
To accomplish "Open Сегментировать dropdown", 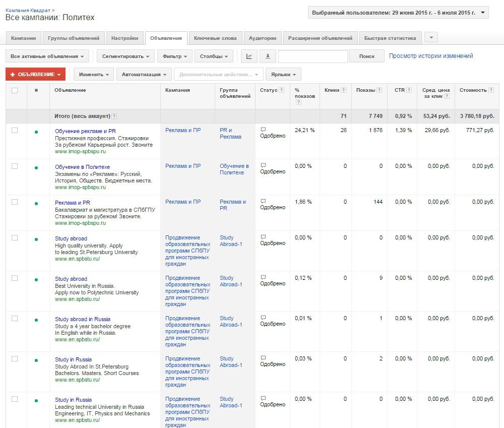I will pos(125,56).
